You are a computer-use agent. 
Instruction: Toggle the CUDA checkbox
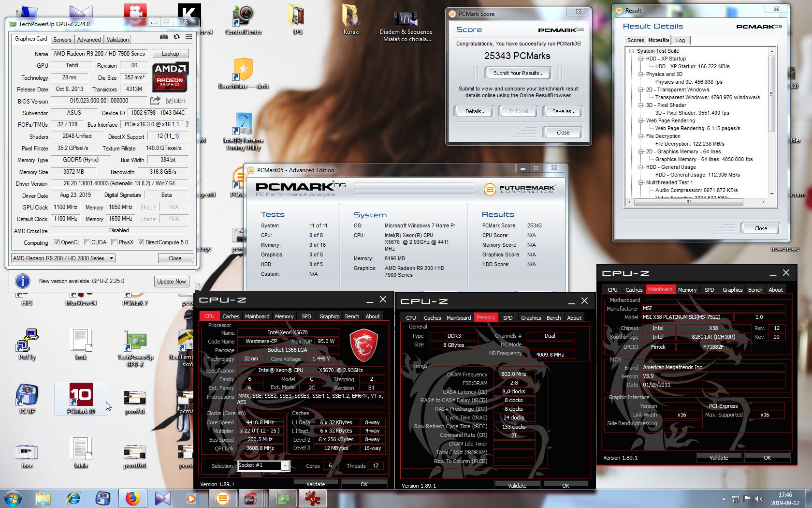87,242
